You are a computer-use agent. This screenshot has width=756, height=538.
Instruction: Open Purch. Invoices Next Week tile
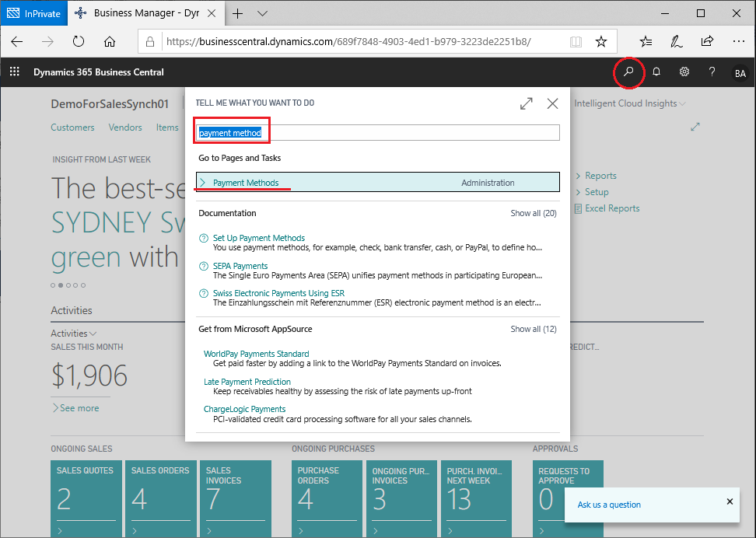(x=476, y=499)
